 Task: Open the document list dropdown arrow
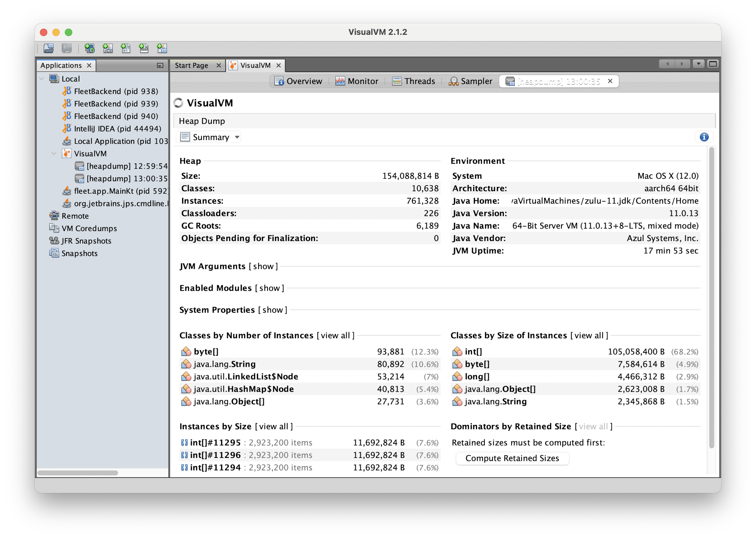(699, 64)
